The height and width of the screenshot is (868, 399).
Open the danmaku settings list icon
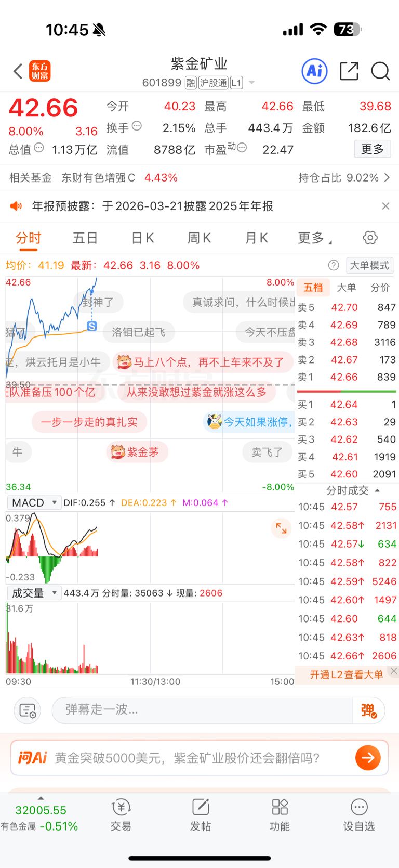pos(27,710)
